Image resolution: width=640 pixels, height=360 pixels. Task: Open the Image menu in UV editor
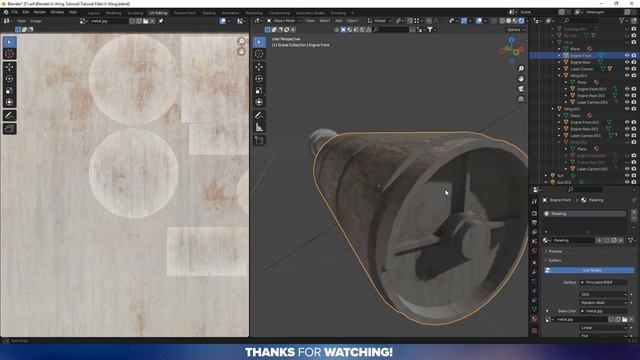(36, 21)
